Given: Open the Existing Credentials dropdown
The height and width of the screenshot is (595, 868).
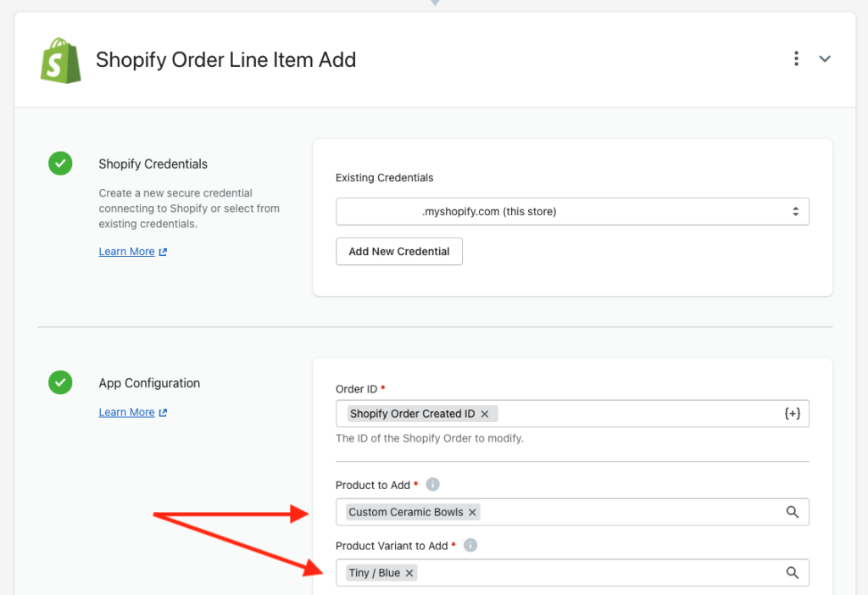Looking at the screenshot, I should point(572,211).
